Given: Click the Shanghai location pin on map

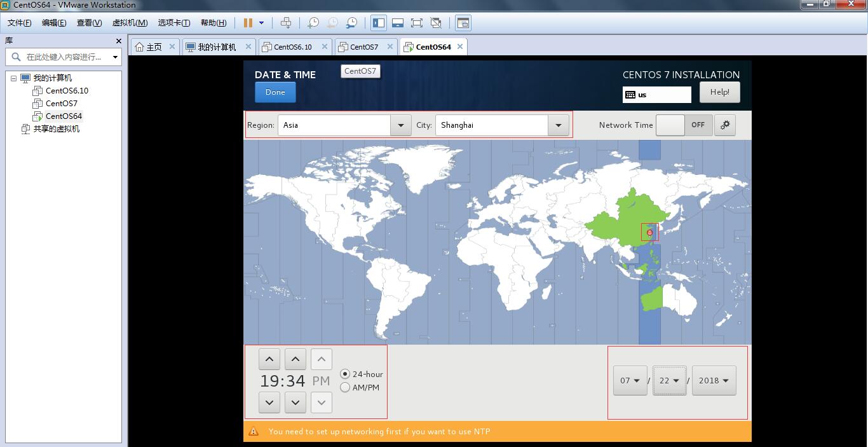Looking at the screenshot, I should point(649,233).
